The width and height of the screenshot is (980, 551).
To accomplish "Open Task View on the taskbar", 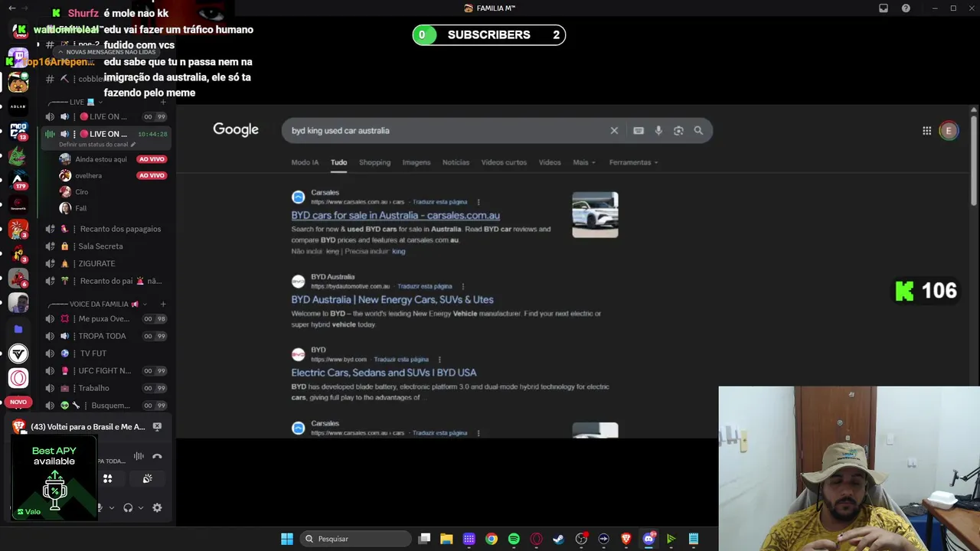I will [424, 539].
